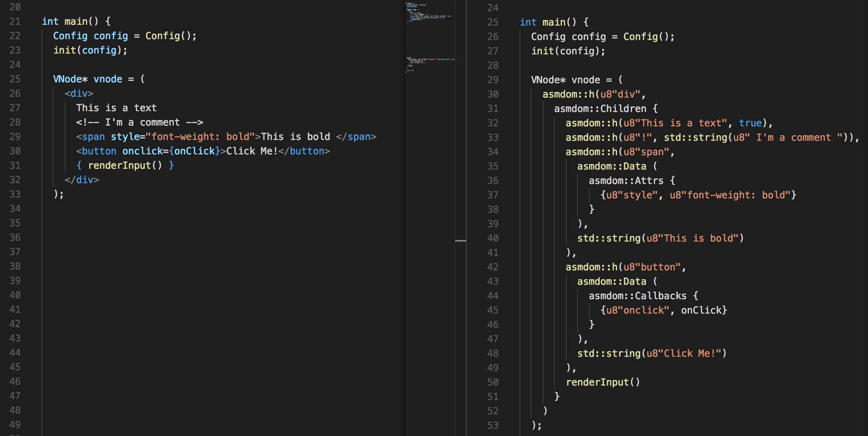The height and width of the screenshot is (436, 868).
Task: Click asmdom::Callbacks in right editor
Action: [x=637, y=296]
